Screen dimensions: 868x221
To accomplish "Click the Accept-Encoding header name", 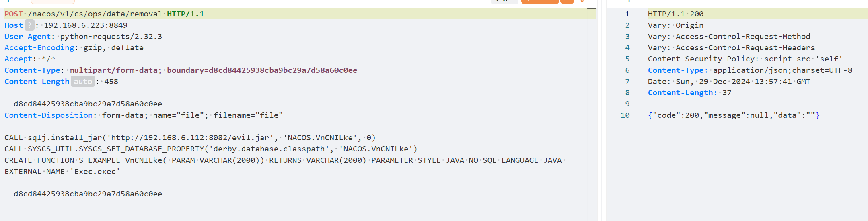I will [39, 47].
